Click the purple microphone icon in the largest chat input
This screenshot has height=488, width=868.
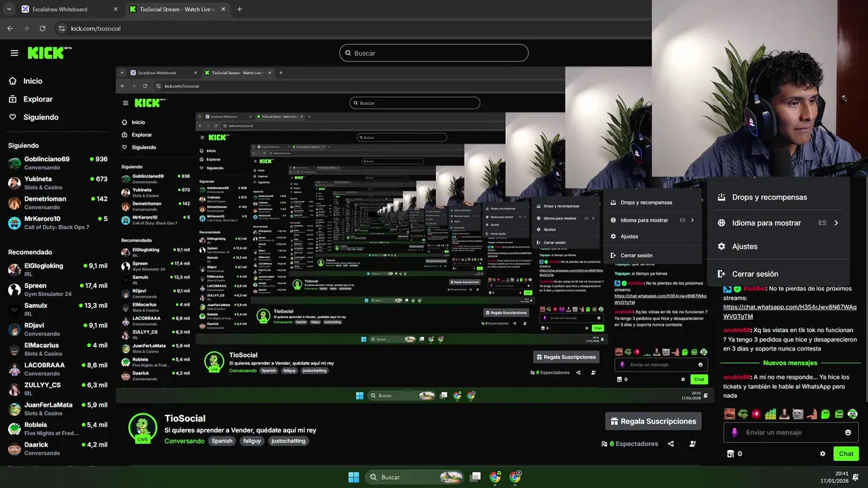pyautogui.click(x=734, y=432)
